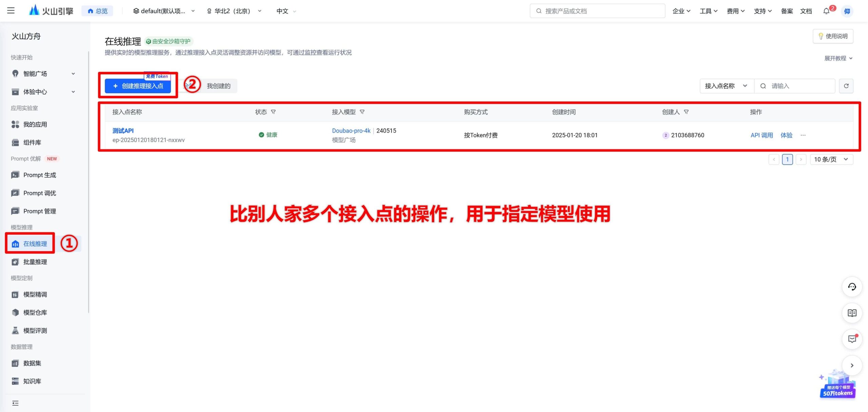This screenshot has width=868, height=412.
Task: Open the hamburger menu icon
Action: (x=11, y=11)
